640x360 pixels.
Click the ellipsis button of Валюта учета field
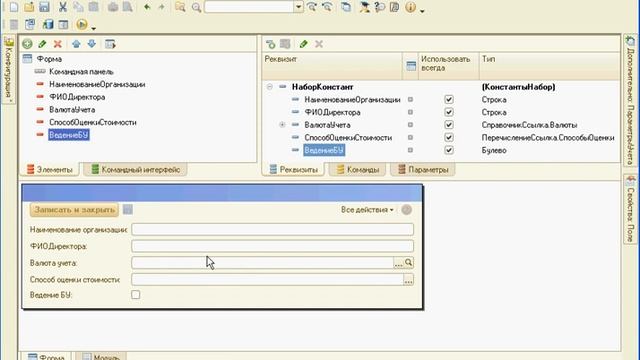[x=398, y=263]
